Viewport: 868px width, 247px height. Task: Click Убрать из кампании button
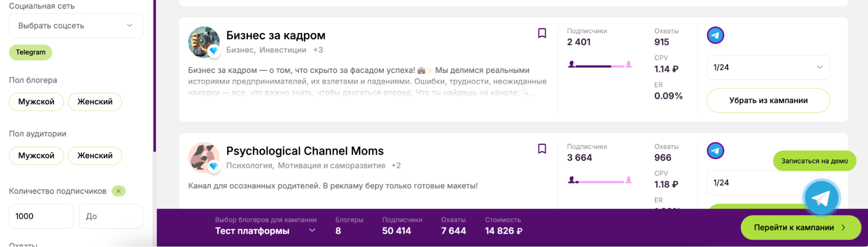(768, 100)
